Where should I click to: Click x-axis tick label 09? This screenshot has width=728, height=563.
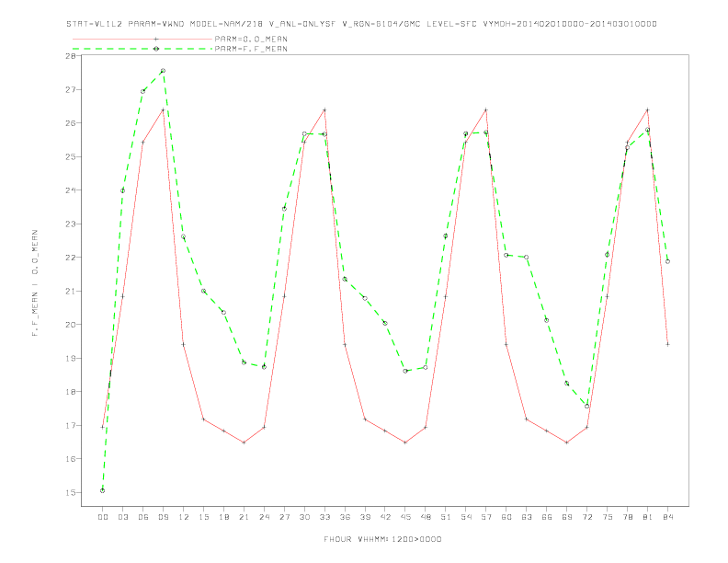coord(163,517)
